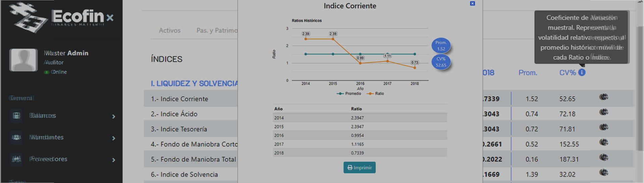
Task: Open chart icon for CV% 152.55 row
Action: pos(604,143)
